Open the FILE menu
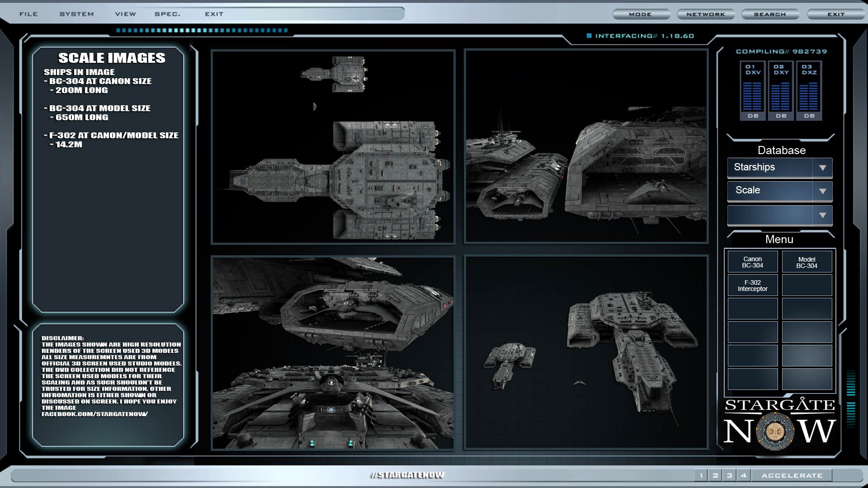 [28, 14]
